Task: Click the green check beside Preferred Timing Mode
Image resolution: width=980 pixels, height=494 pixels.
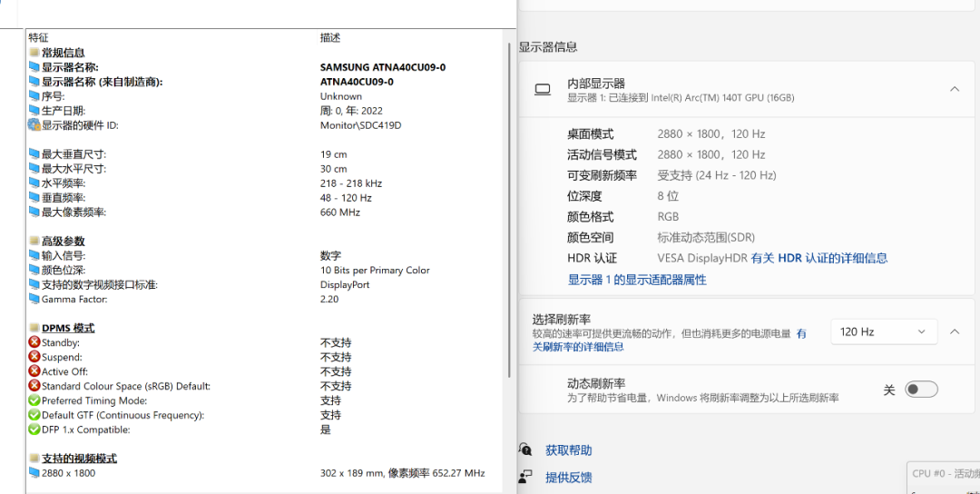Action: click(34, 400)
